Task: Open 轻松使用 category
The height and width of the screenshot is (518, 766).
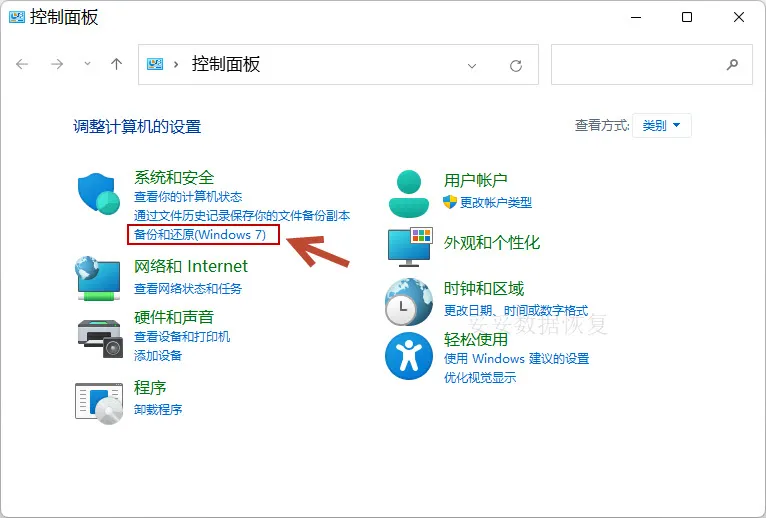Action: [x=476, y=339]
